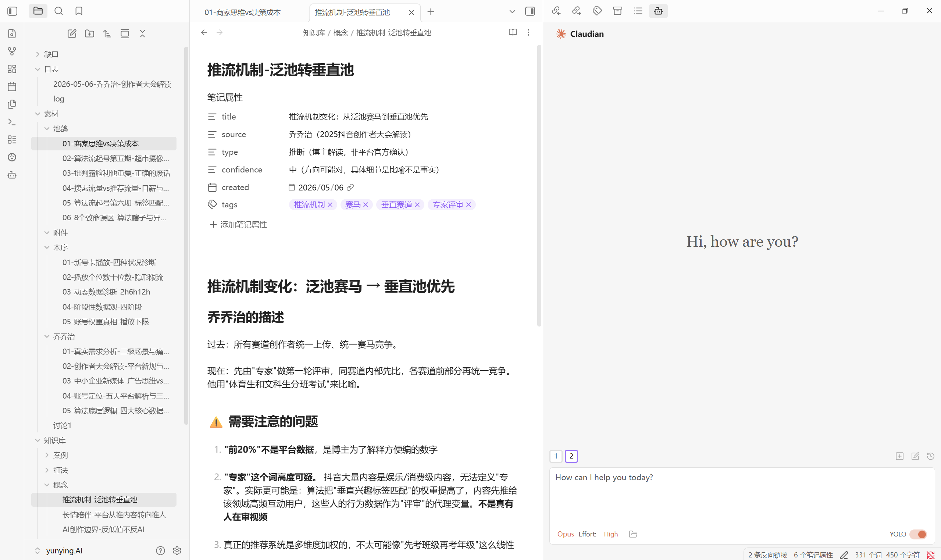Screen dimensions: 941x560
Task: Open quick switcher ribbon icon
Action: coord(12,33)
